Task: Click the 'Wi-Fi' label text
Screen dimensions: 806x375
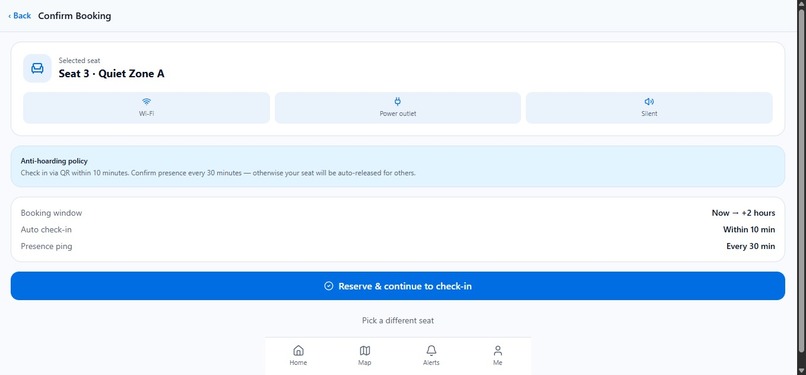Action: (146, 114)
